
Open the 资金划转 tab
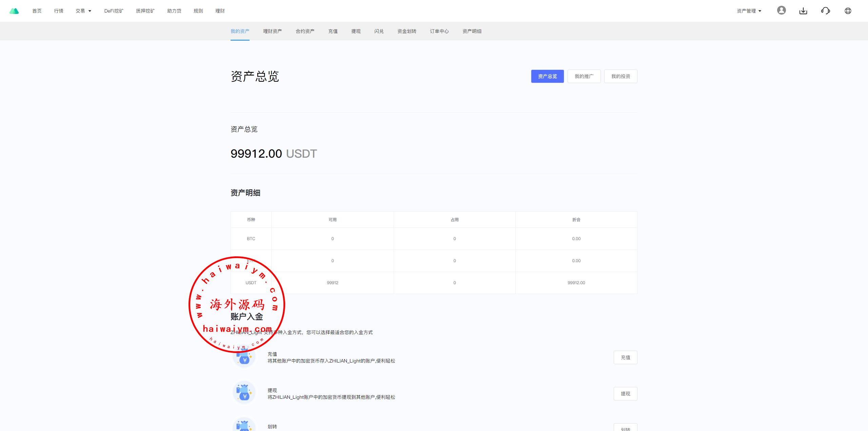click(407, 31)
